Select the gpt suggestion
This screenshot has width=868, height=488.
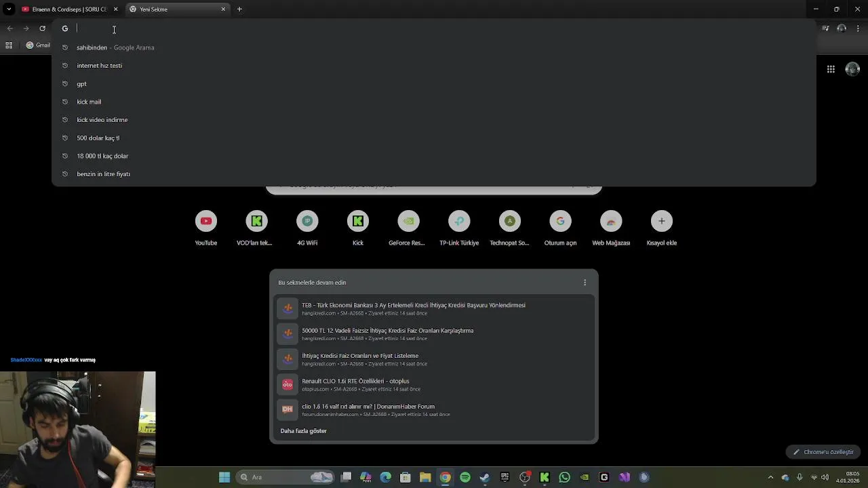point(434,83)
